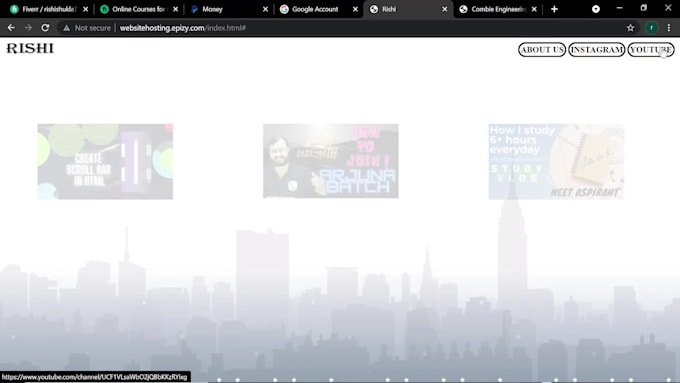Close the Online Courses tab
This screenshot has height=383, width=680.
(175, 9)
